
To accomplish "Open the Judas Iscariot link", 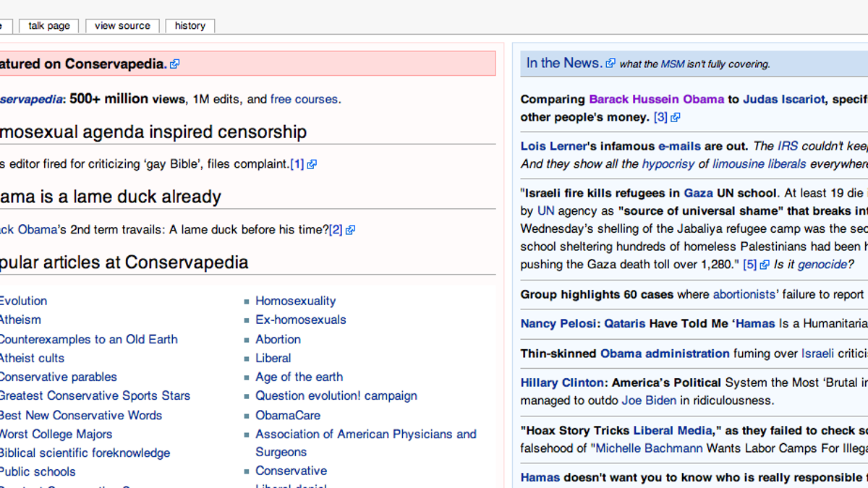I will (x=783, y=99).
